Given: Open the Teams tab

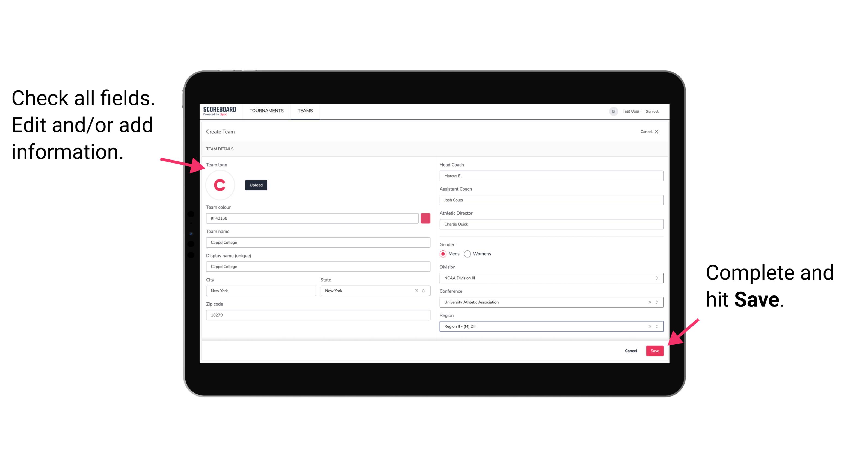Looking at the screenshot, I should point(305,110).
